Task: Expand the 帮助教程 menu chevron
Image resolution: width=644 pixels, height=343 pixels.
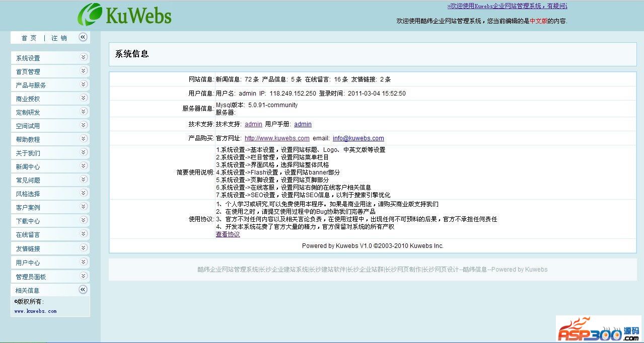Action: click(x=84, y=139)
